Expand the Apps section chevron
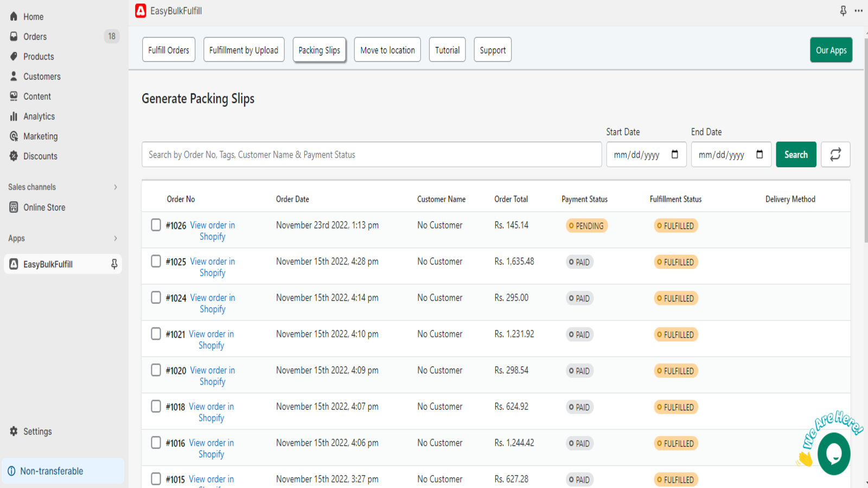 coord(115,239)
